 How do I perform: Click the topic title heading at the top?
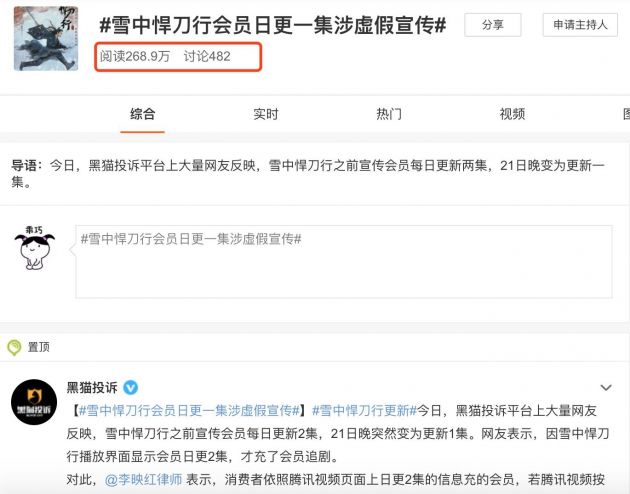(273, 25)
